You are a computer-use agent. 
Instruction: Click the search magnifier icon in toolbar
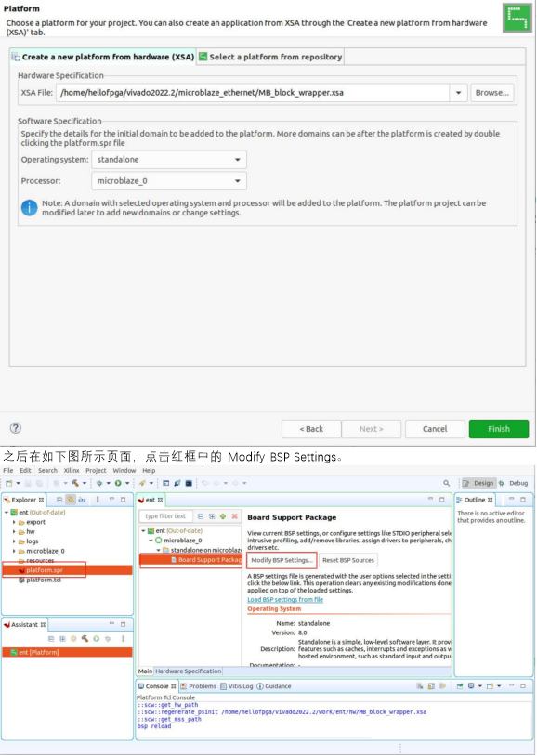coord(446,483)
